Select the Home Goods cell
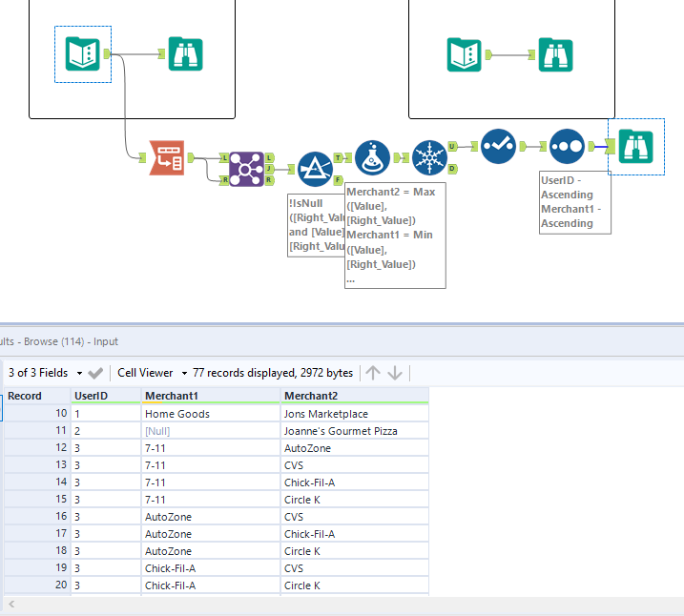The width and height of the screenshot is (684, 616). tap(211, 414)
